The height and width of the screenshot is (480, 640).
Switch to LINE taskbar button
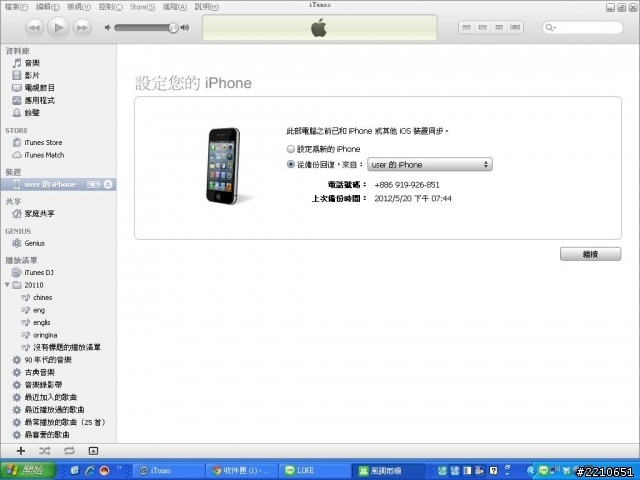point(314,471)
